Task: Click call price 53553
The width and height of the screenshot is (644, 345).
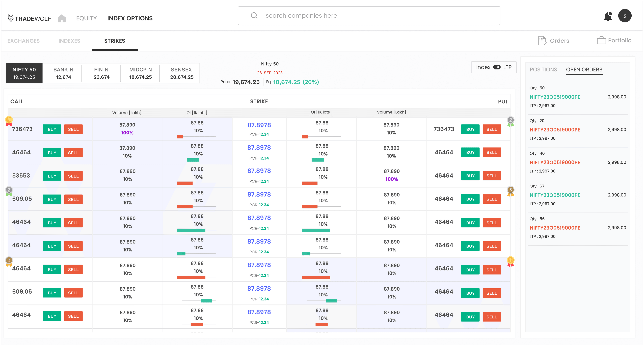Action: pos(21,176)
